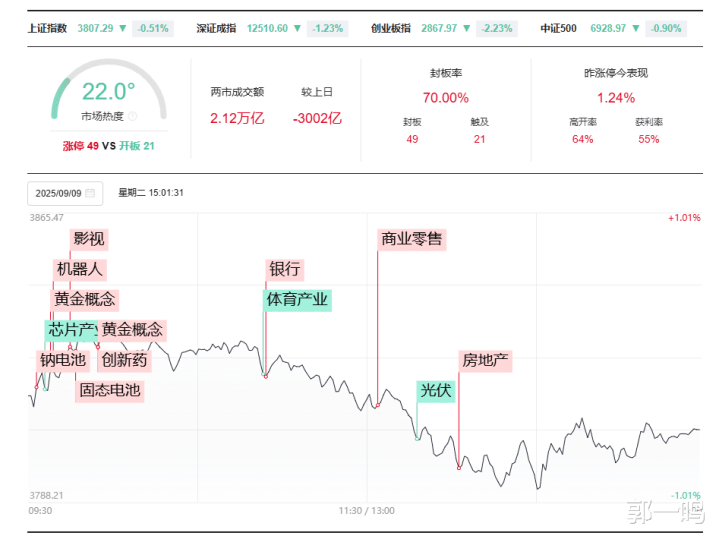
Task: Select the 机器人 sector tag
Action: tap(79, 269)
